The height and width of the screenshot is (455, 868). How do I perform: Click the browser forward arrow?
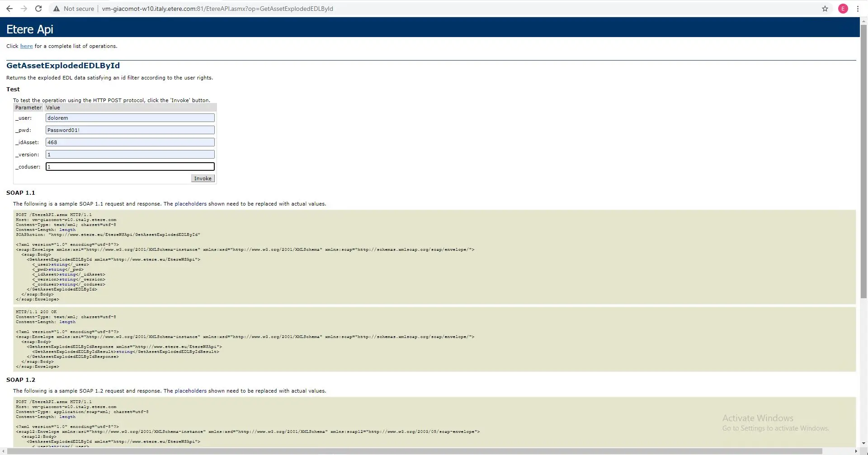pos(24,9)
